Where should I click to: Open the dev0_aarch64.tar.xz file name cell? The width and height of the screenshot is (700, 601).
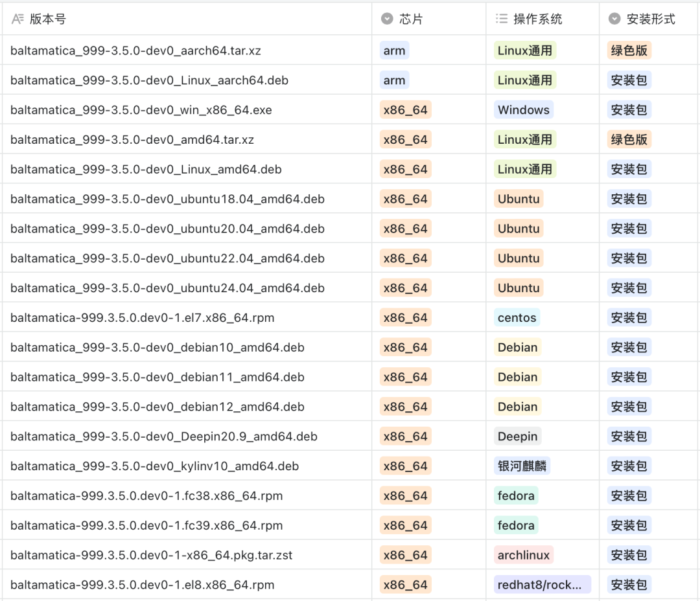[135, 51]
